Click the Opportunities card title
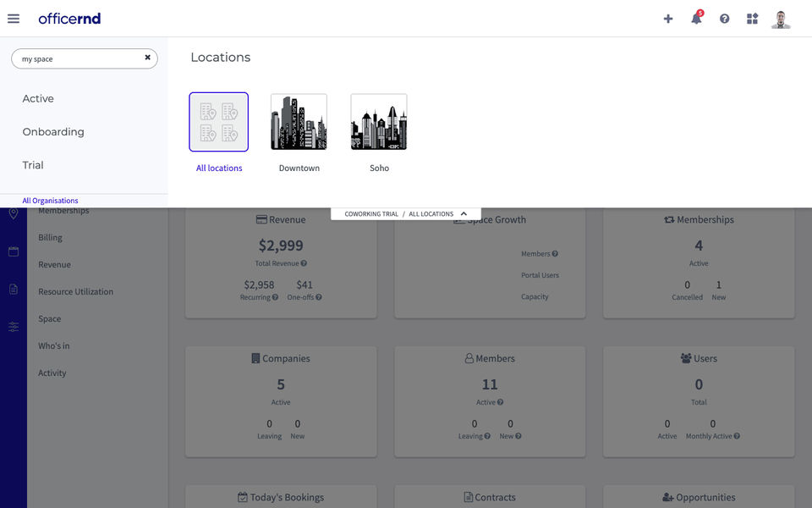The height and width of the screenshot is (508, 812). click(705, 498)
